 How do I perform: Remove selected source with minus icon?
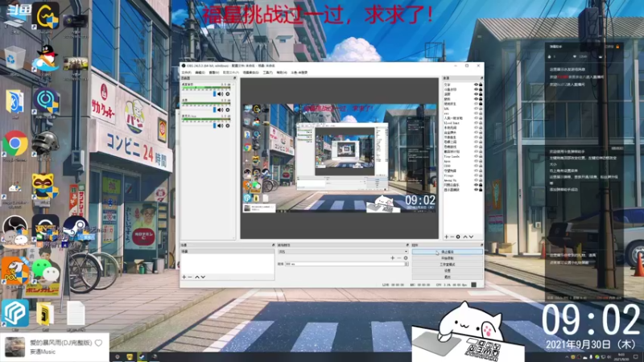[x=452, y=237]
